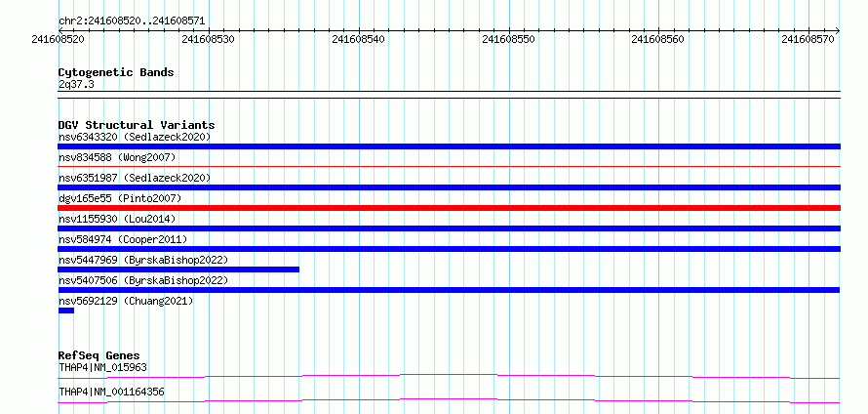Open variant nsv5407506 (ByrskaBishop2022) label
Viewport: 868px width, 414px height.
point(143,280)
